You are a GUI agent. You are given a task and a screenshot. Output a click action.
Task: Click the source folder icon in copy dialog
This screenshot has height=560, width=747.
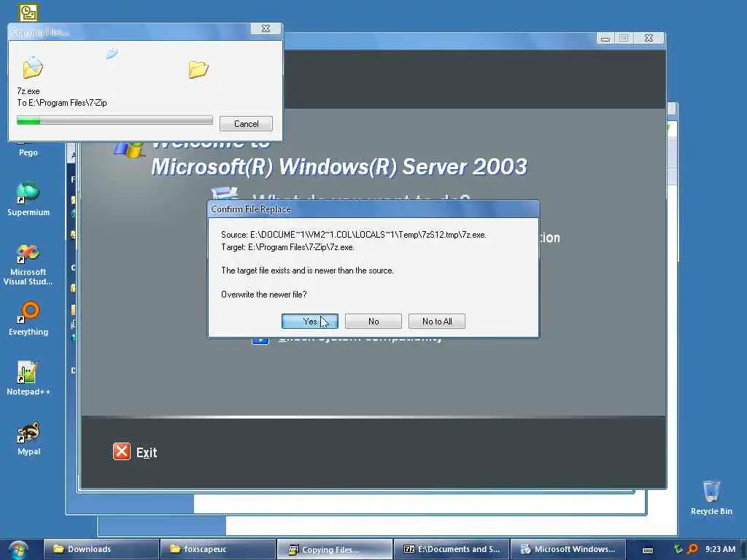click(33, 67)
